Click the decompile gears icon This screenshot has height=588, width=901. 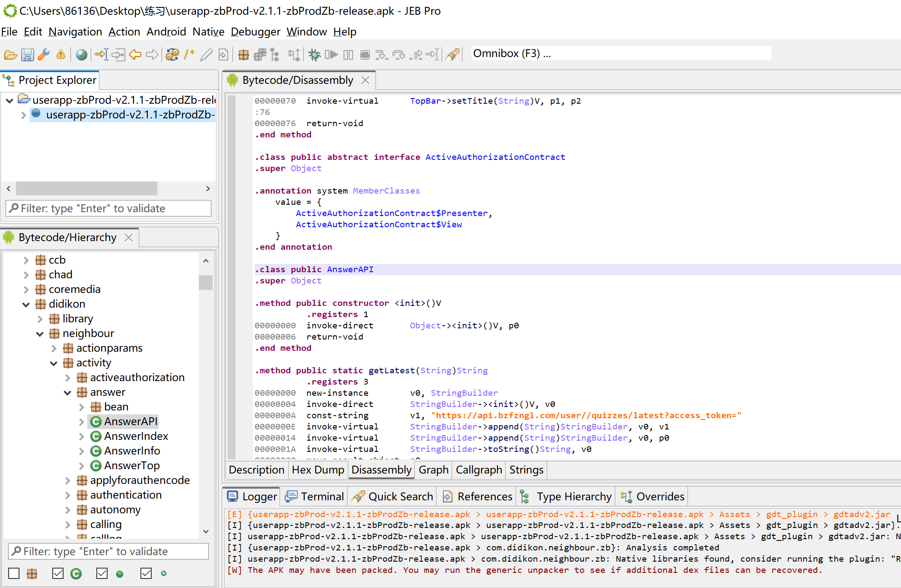tap(172, 54)
